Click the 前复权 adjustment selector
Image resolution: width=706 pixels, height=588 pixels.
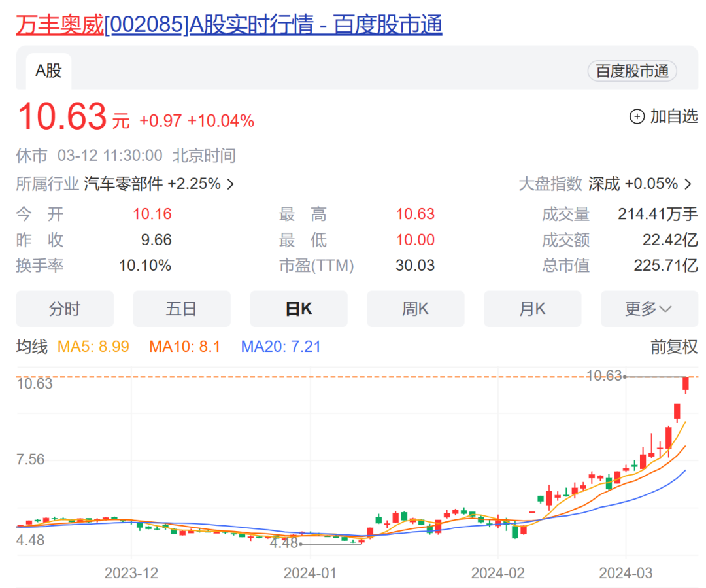point(673,347)
